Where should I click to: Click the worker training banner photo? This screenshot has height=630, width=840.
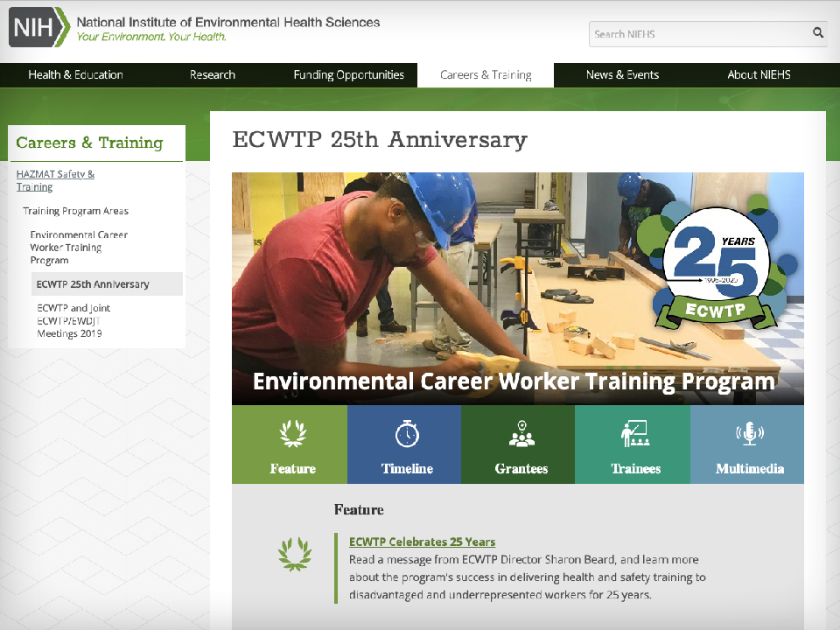pos(518,288)
